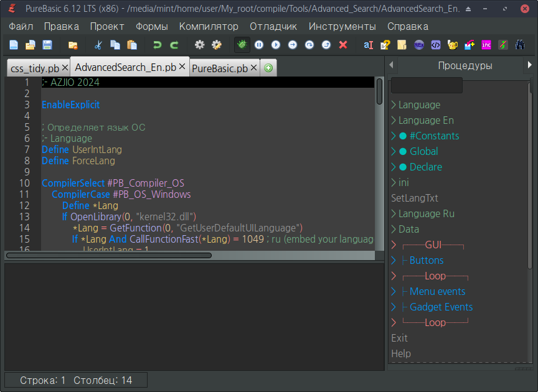
Task: Expand the Global node
Action: click(x=394, y=151)
